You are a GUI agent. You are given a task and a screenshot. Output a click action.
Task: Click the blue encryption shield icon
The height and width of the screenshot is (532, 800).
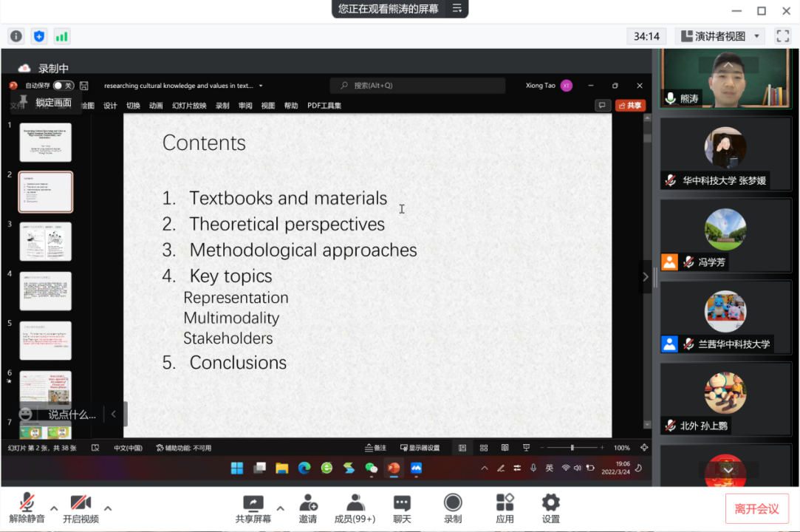(39, 36)
